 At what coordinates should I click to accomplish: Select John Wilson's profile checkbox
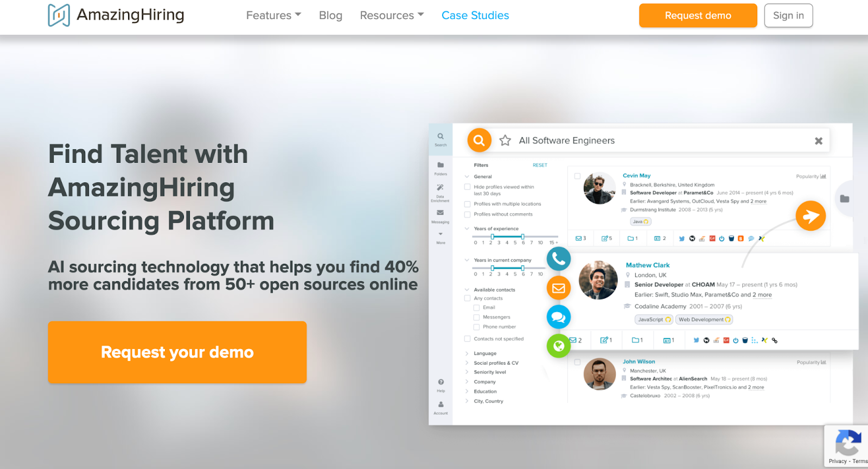[x=577, y=362]
